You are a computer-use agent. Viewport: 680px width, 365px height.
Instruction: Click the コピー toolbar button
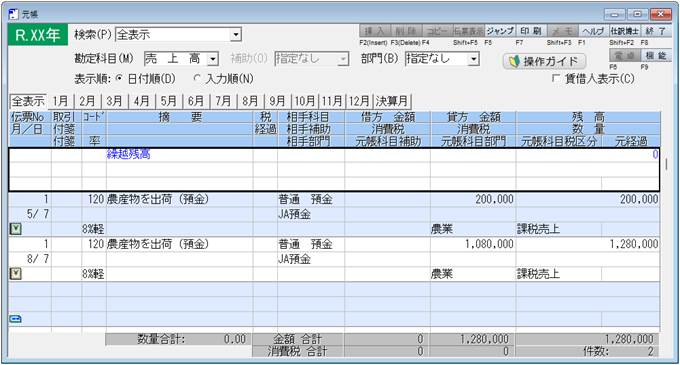pyautogui.click(x=437, y=31)
